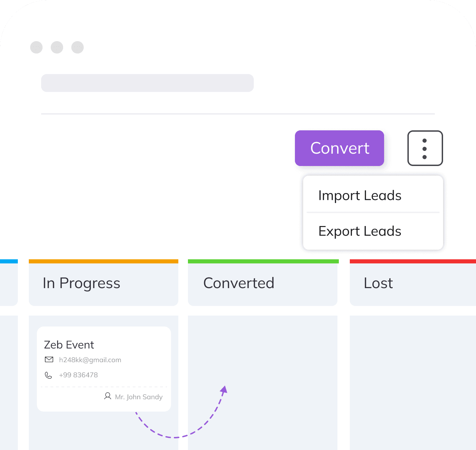This screenshot has height=450, width=476.
Task: Click the gray search bar field
Action: pos(147,83)
